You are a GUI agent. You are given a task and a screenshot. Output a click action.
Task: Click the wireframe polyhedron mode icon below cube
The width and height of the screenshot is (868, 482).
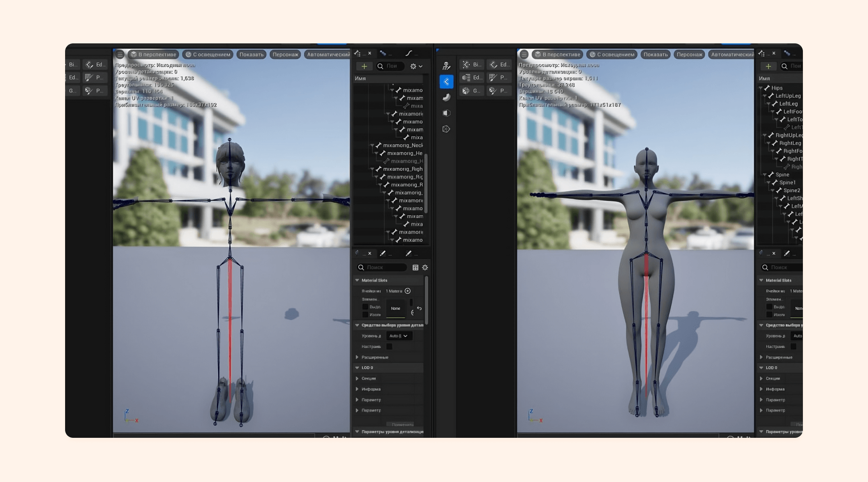click(x=446, y=129)
